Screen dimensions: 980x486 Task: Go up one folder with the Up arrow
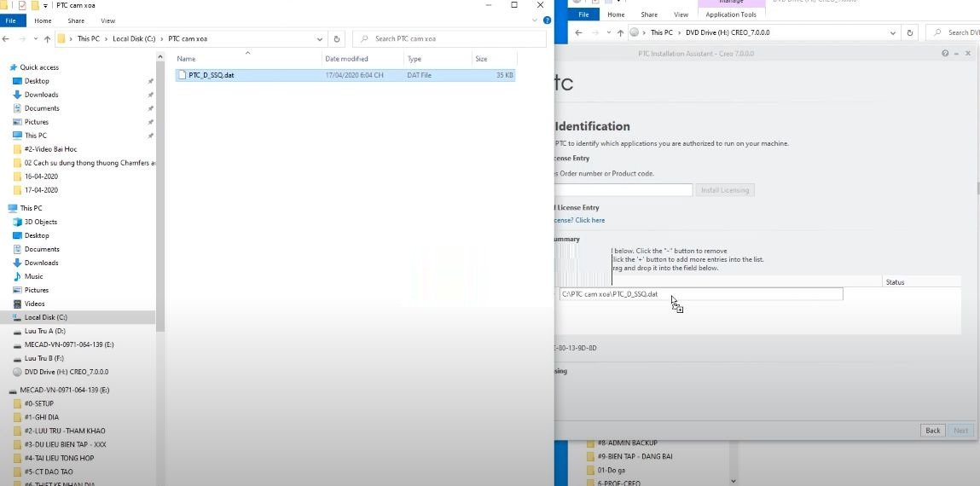pyautogui.click(x=47, y=38)
